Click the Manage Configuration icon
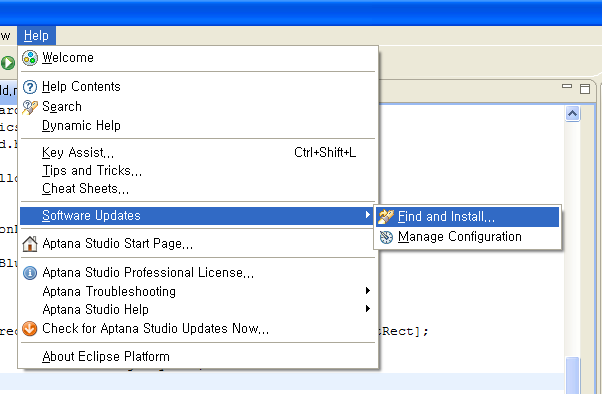 [386, 237]
